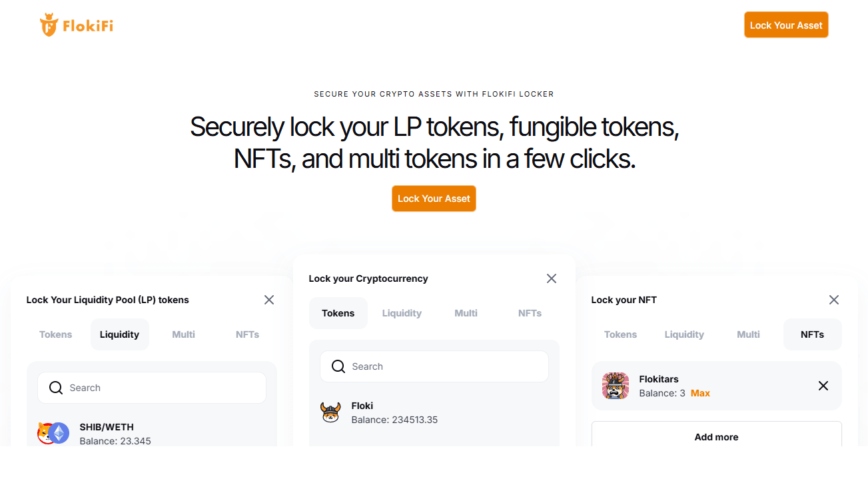The width and height of the screenshot is (868, 483).
Task: Remove Flokitars from the NFT selection
Action: point(823,386)
